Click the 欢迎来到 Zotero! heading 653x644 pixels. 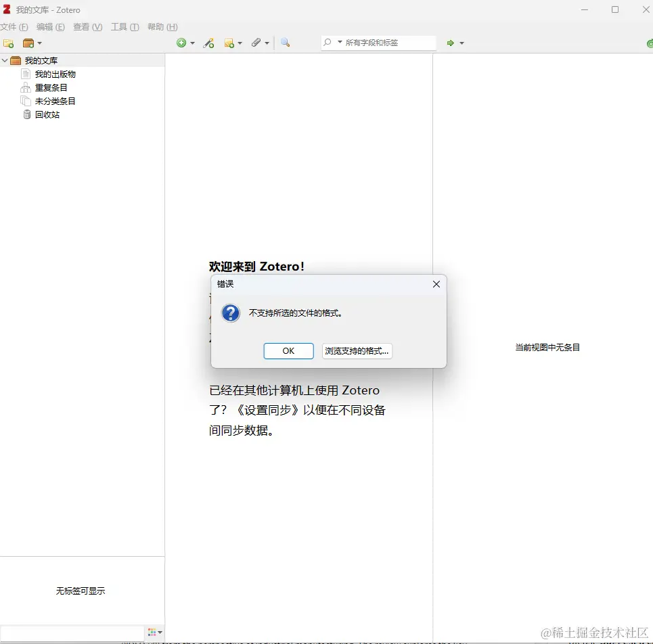256,267
